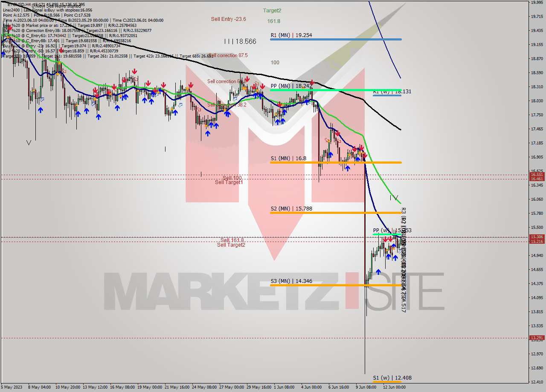Click the 27 May 00:00 date label
The width and height of the screenshot is (546, 392).
[x=232, y=388]
